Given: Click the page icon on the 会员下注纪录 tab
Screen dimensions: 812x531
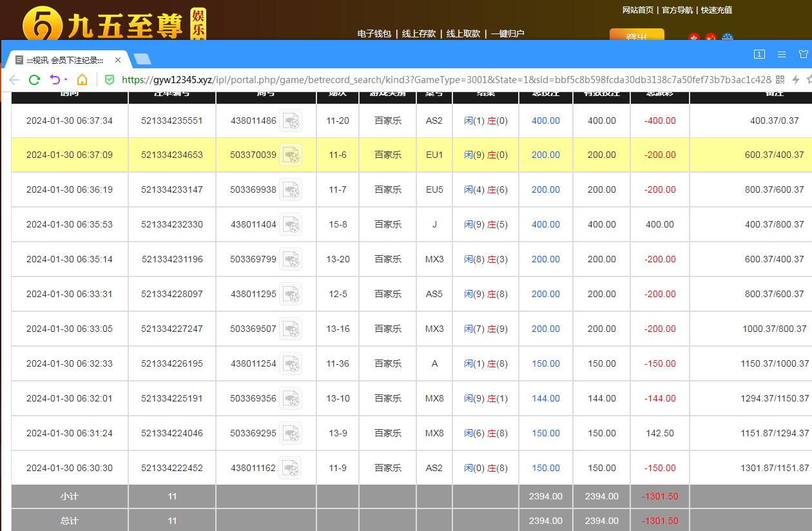Looking at the screenshot, I should tap(20, 60).
